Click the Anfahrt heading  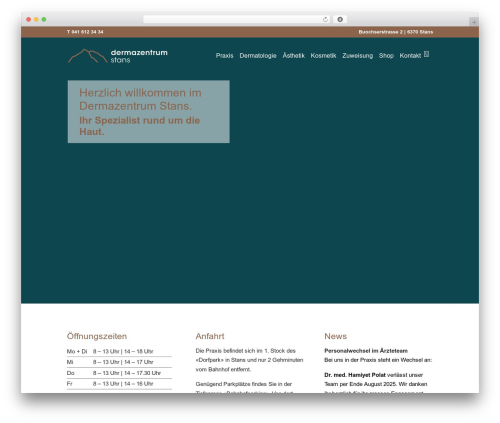[210, 336]
